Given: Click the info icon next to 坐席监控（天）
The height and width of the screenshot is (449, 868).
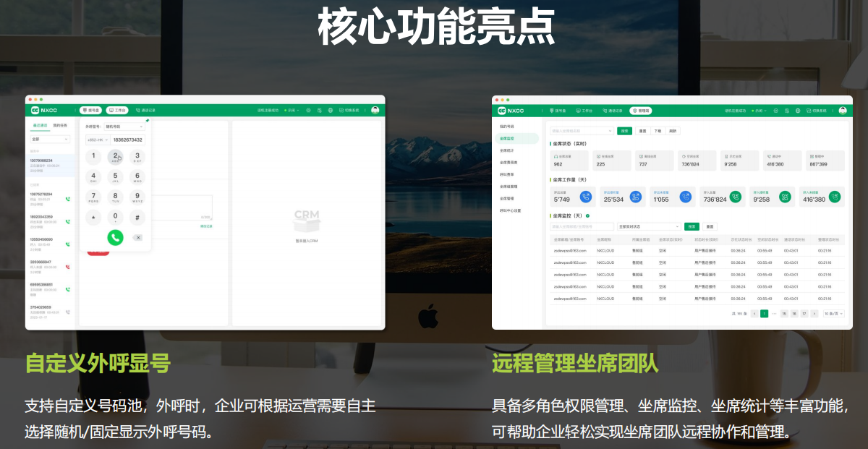Looking at the screenshot, I should (x=588, y=214).
